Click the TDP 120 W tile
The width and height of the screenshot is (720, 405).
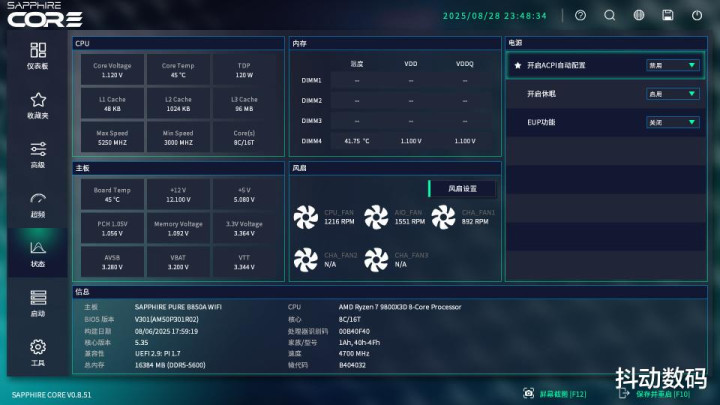point(244,70)
